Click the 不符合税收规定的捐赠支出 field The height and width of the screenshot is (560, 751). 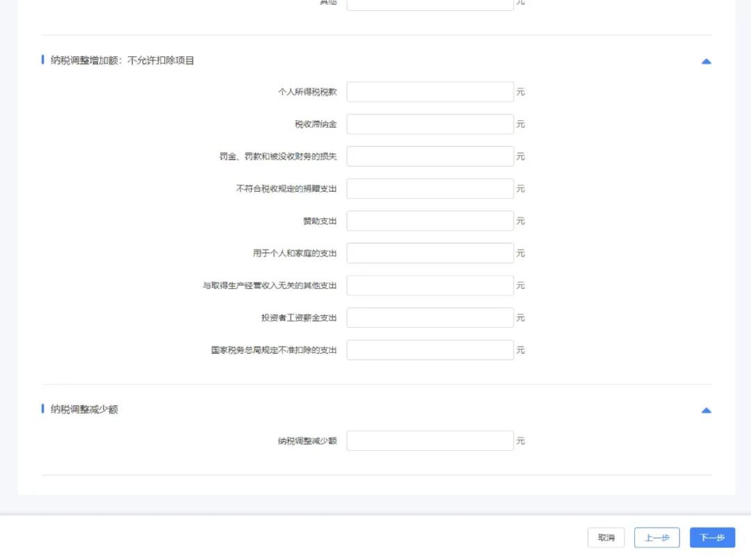pos(430,189)
